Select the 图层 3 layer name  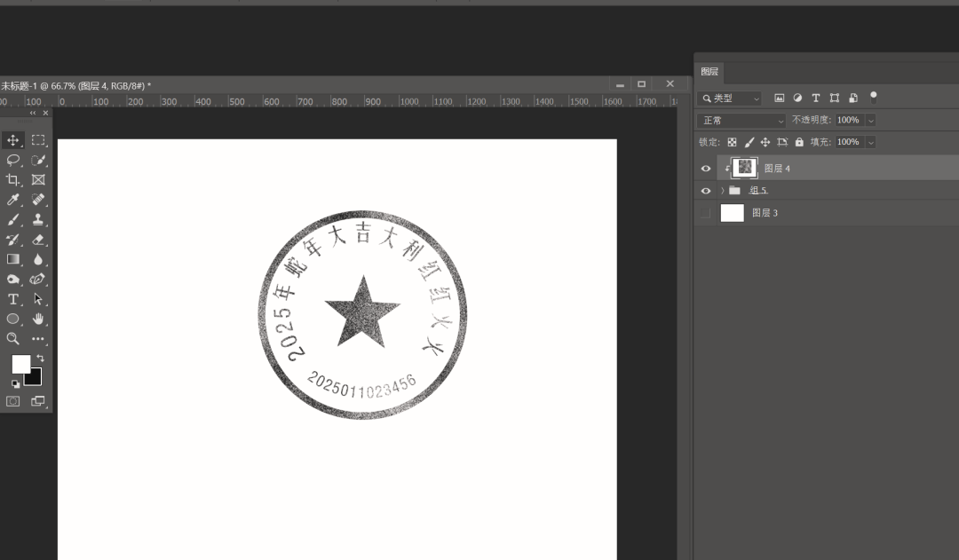765,213
